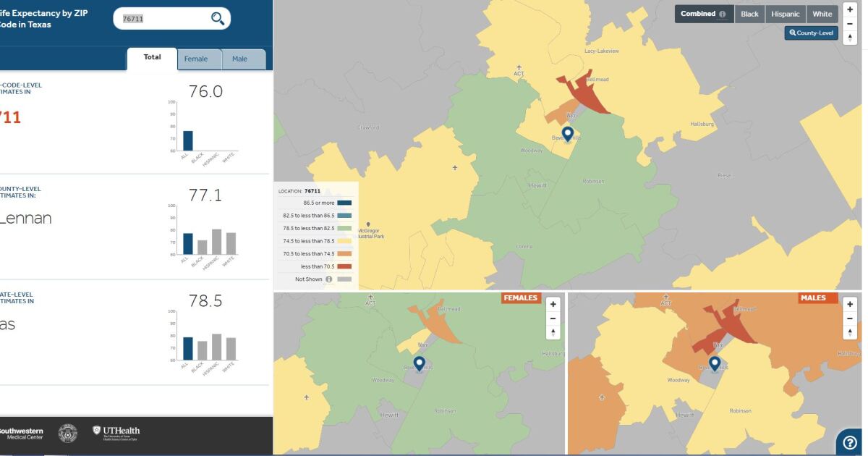
Task: Switch to the Female tab
Action: [195, 59]
